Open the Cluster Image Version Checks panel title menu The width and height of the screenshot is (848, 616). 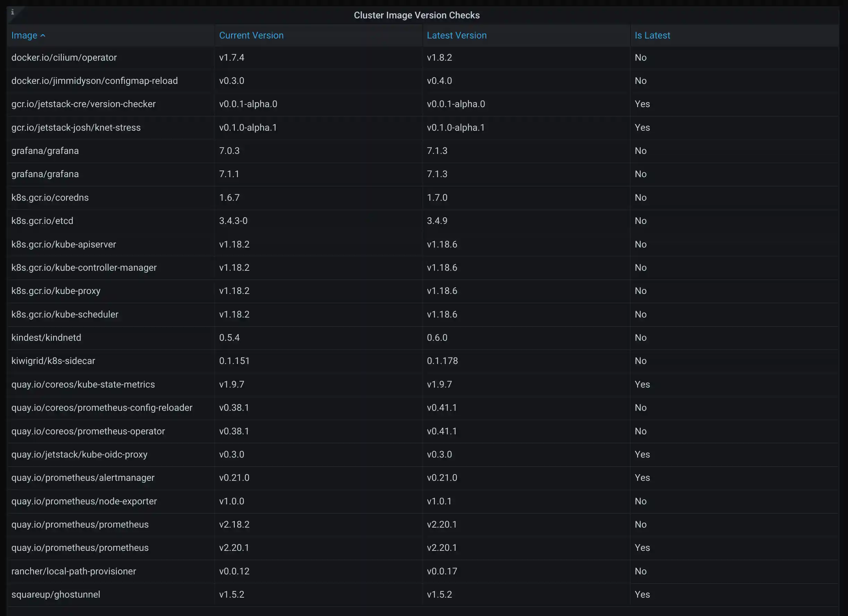click(x=417, y=15)
